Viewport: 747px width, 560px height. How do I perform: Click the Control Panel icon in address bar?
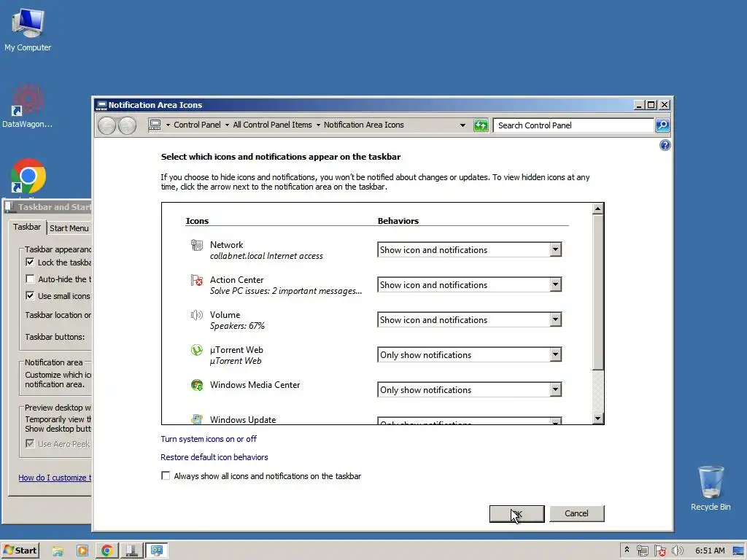(x=155, y=125)
